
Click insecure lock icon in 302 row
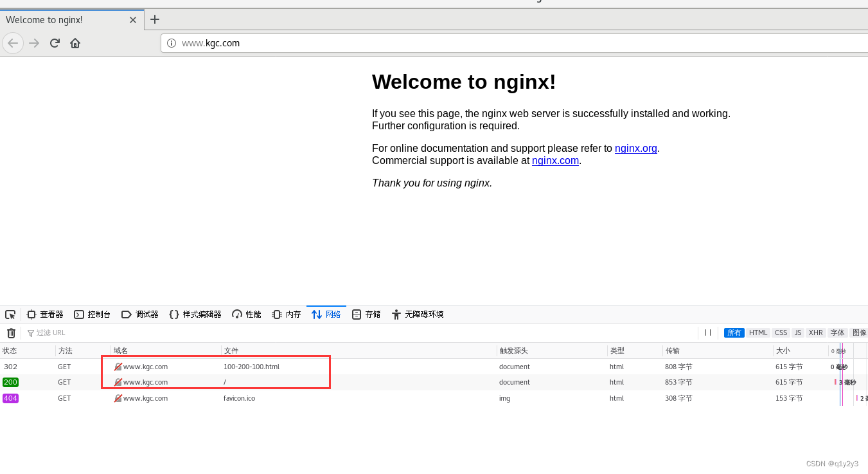pos(118,367)
